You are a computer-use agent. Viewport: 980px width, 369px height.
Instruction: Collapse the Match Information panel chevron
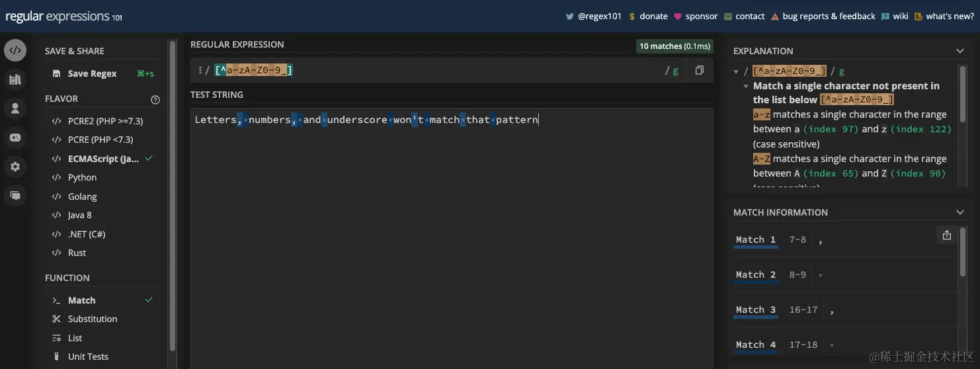click(960, 212)
